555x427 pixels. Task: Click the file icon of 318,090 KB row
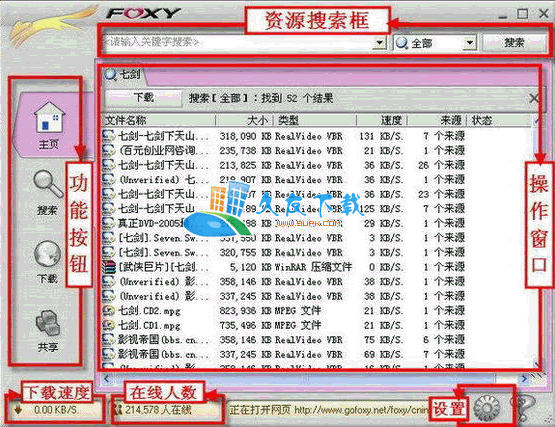(109, 136)
